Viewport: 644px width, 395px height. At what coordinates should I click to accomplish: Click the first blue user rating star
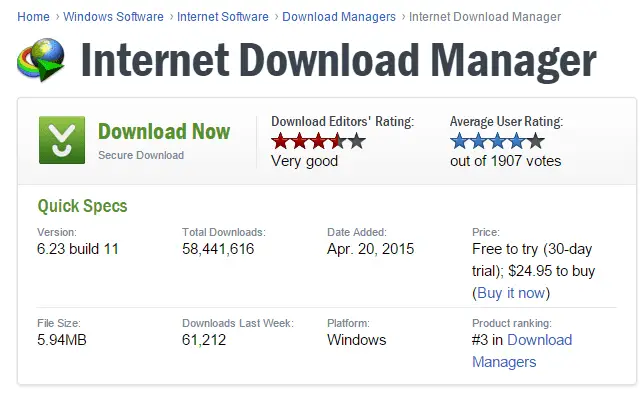(x=459, y=141)
